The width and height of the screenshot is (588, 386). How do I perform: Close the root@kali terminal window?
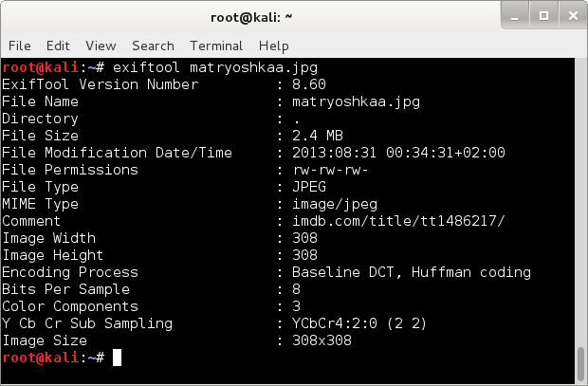point(573,15)
